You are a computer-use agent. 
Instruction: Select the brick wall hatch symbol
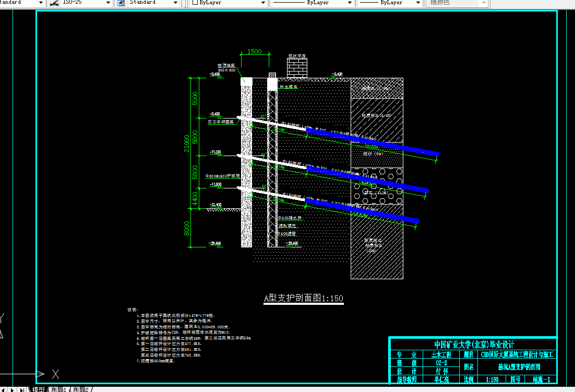(x=297, y=68)
